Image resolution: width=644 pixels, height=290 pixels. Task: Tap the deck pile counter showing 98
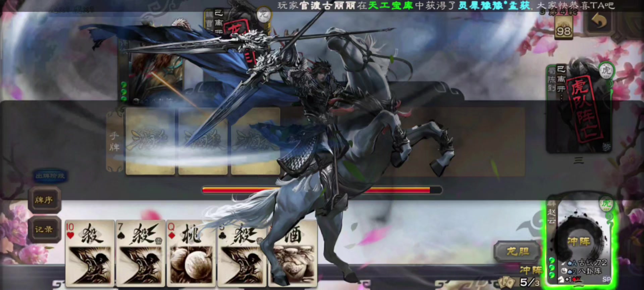click(x=563, y=28)
